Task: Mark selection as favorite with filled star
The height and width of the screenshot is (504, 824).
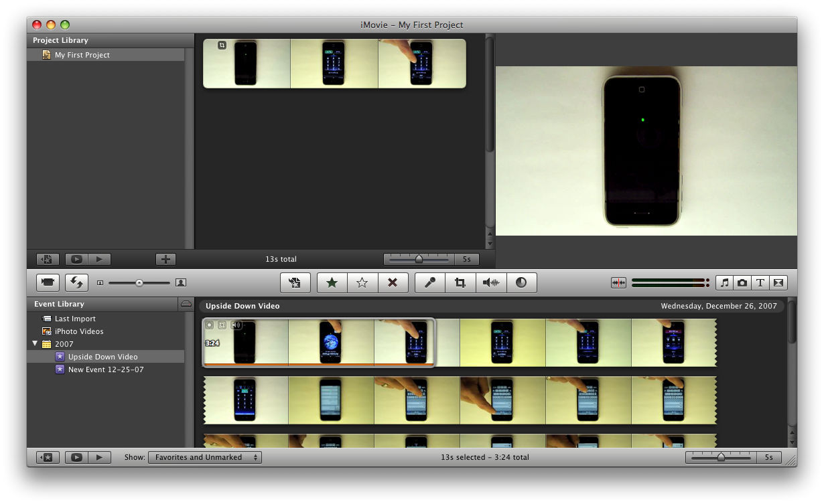Action: pyautogui.click(x=332, y=282)
